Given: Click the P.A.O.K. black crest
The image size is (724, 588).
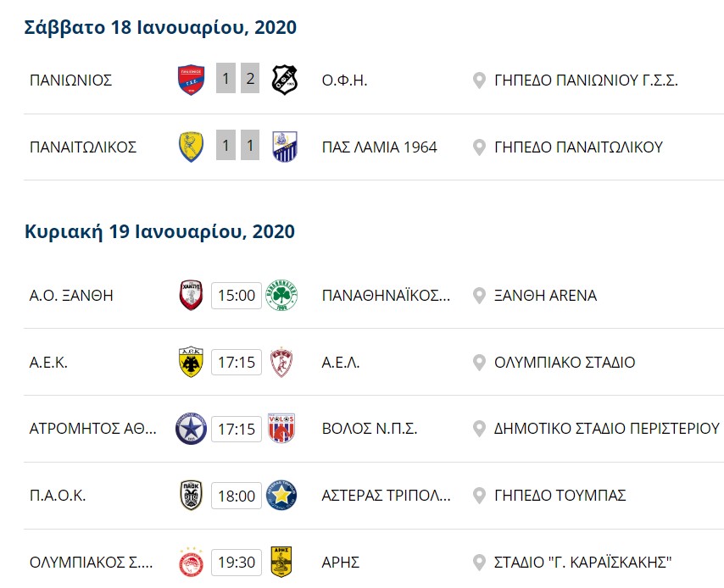Looking at the screenshot, I should 191,496.
